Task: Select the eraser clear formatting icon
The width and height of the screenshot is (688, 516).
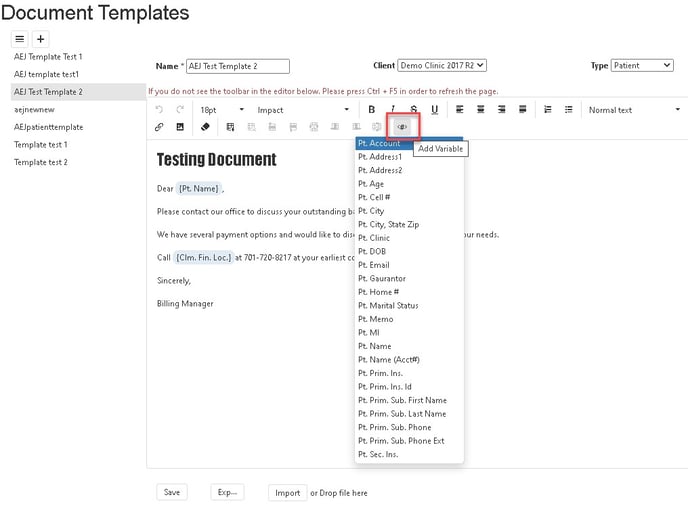Action: coord(205,127)
